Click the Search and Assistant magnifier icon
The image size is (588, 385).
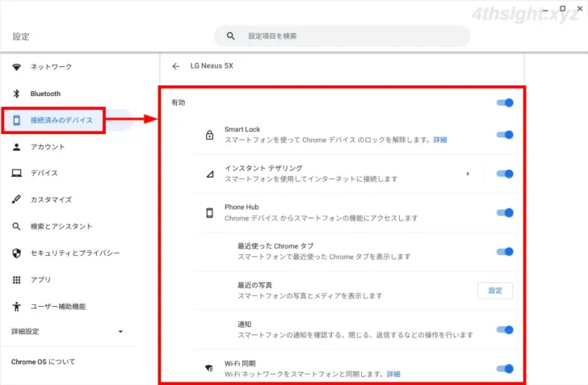click(x=16, y=227)
